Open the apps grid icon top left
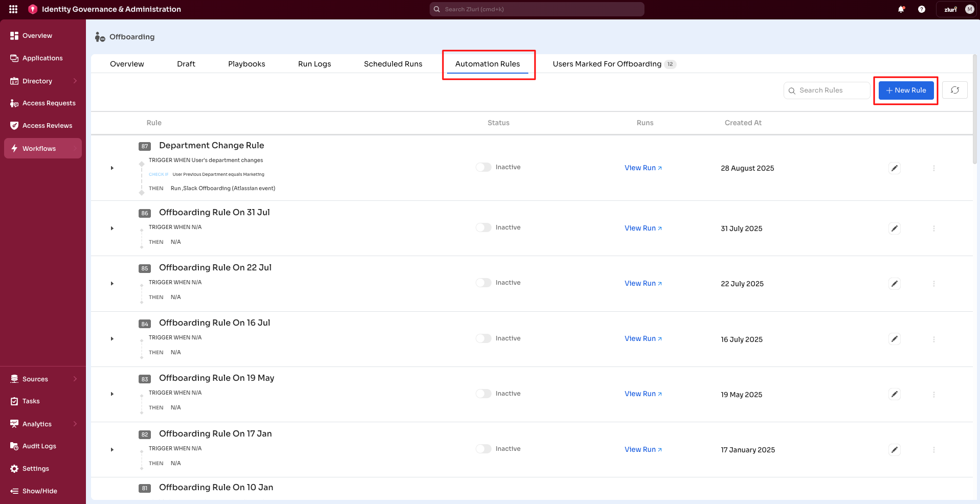 click(x=13, y=9)
